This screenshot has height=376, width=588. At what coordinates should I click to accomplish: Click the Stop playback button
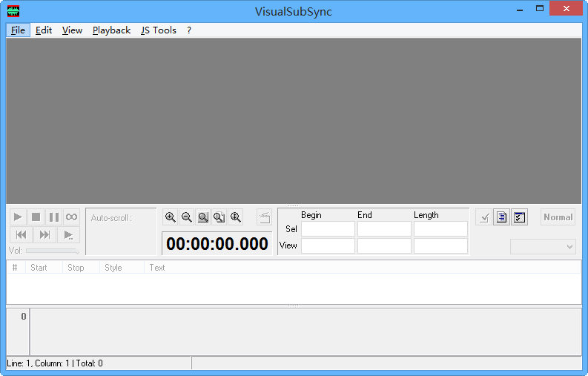click(x=36, y=217)
